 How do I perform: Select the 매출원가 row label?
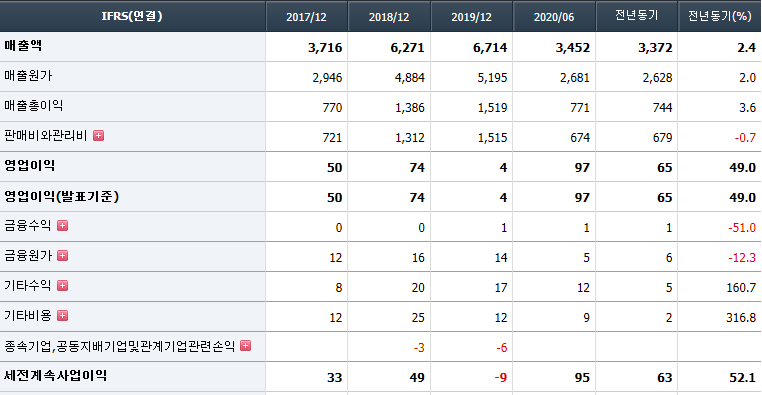(x=28, y=76)
